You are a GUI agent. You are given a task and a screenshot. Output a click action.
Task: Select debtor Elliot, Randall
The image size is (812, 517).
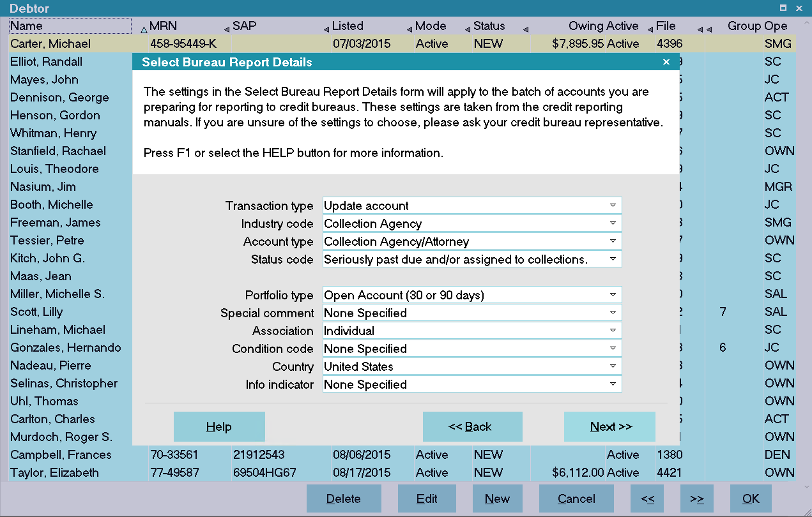click(46, 62)
